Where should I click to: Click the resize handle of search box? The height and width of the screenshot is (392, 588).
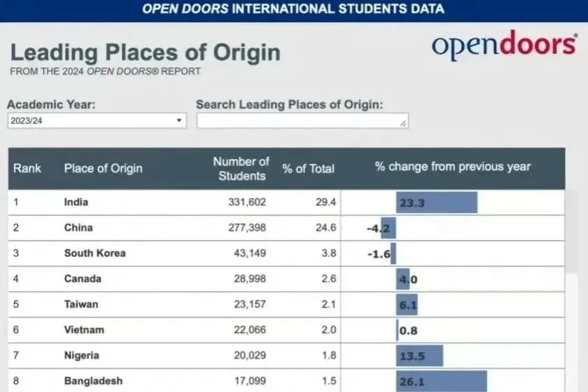coord(403,124)
